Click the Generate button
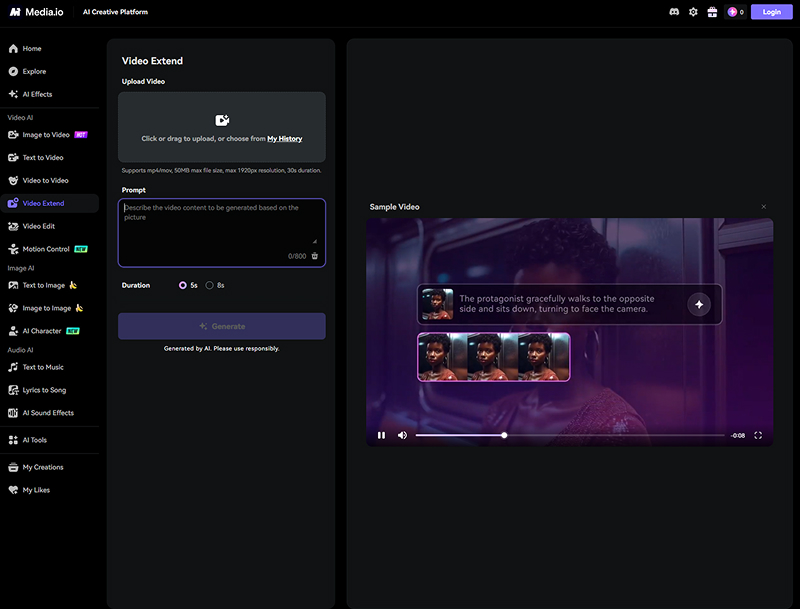 (x=222, y=326)
